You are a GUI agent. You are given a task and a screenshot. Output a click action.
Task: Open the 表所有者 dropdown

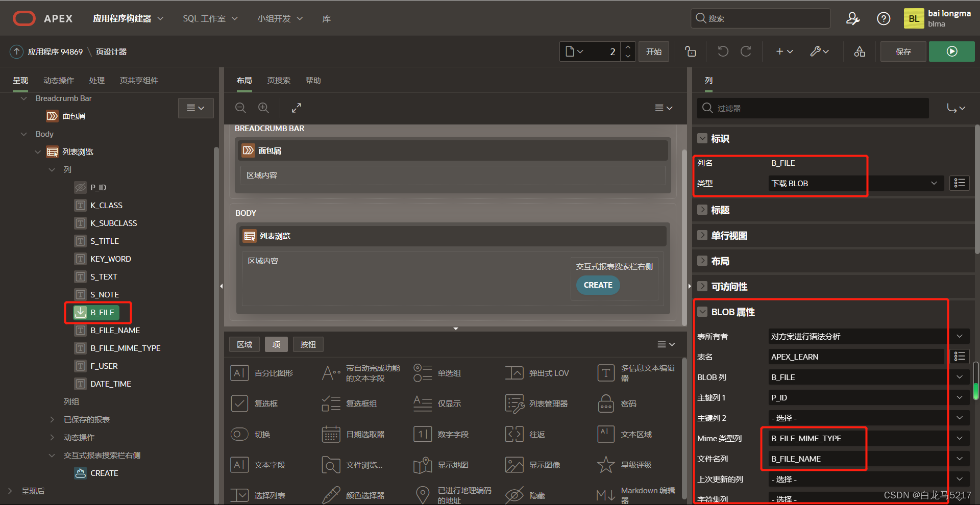(869, 336)
